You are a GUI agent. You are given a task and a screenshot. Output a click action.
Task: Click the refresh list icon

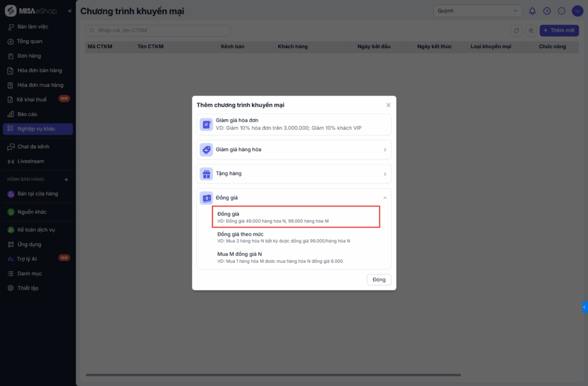coord(516,31)
